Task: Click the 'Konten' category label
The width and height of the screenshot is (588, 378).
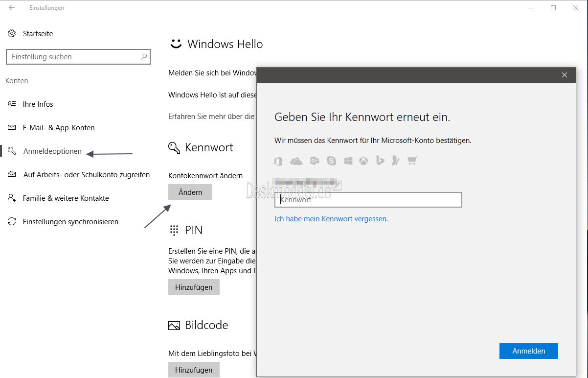Action: pos(17,81)
